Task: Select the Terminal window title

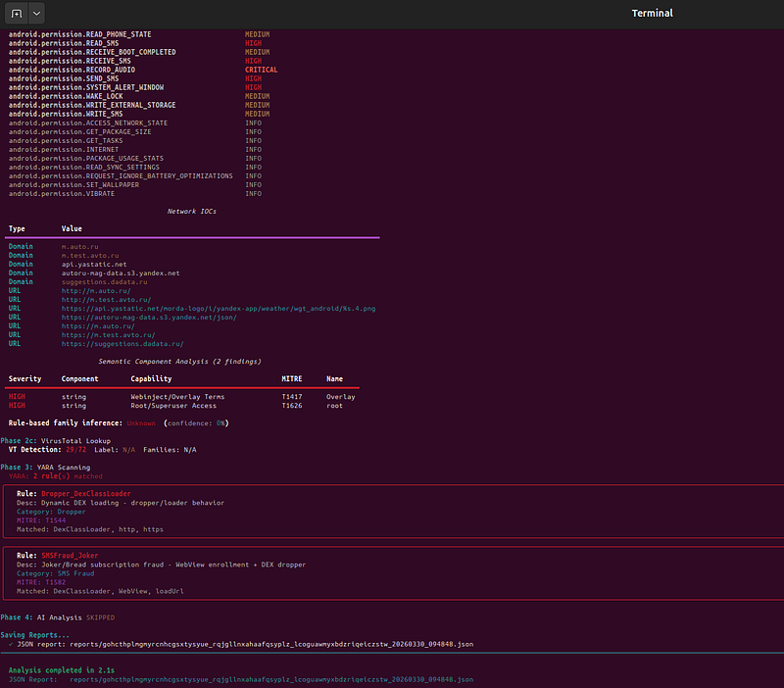Action: (x=652, y=14)
